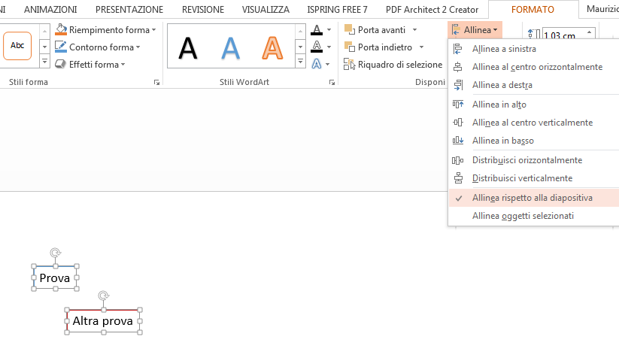This screenshot has height=364, width=619.
Task: Apply the orange outlined WordArt style A
Action: 272,48
